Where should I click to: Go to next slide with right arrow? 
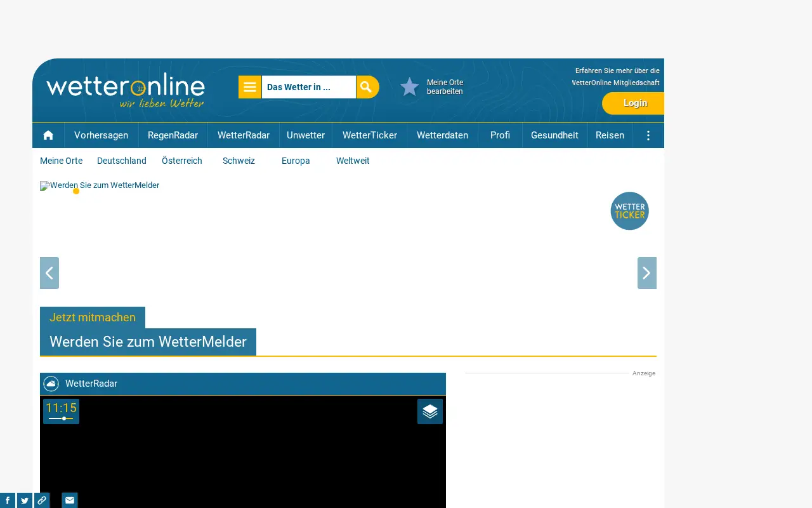(x=647, y=273)
